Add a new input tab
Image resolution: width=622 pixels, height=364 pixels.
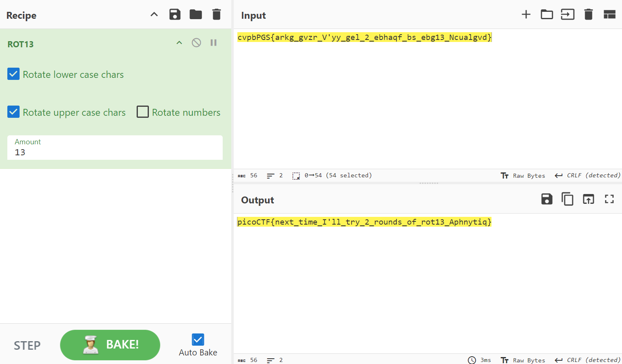[x=526, y=15]
